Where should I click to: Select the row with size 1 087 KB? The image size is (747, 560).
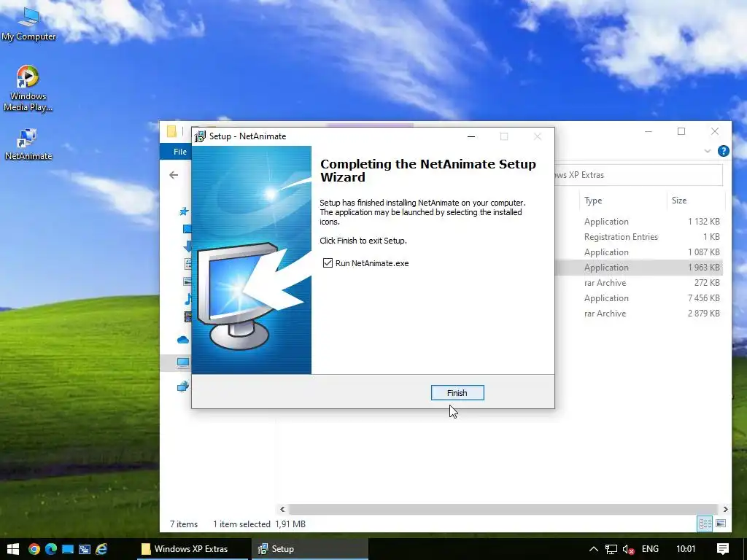(x=639, y=252)
